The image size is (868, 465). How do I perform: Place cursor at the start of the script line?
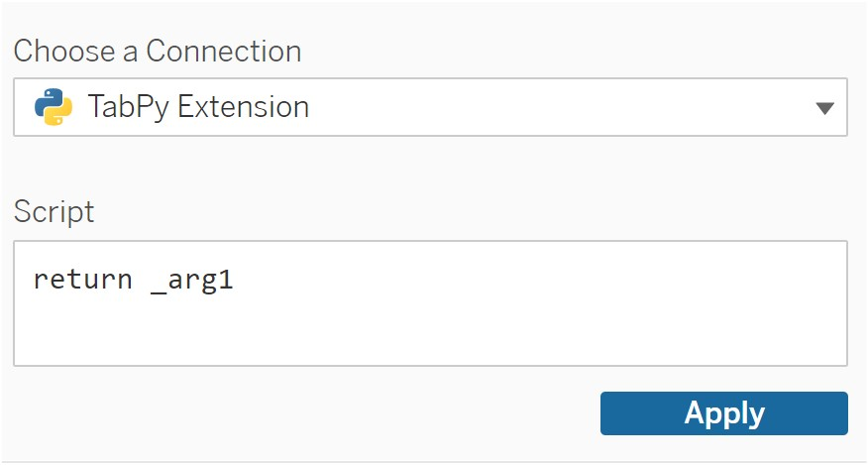pyautogui.click(x=34, y=280)
